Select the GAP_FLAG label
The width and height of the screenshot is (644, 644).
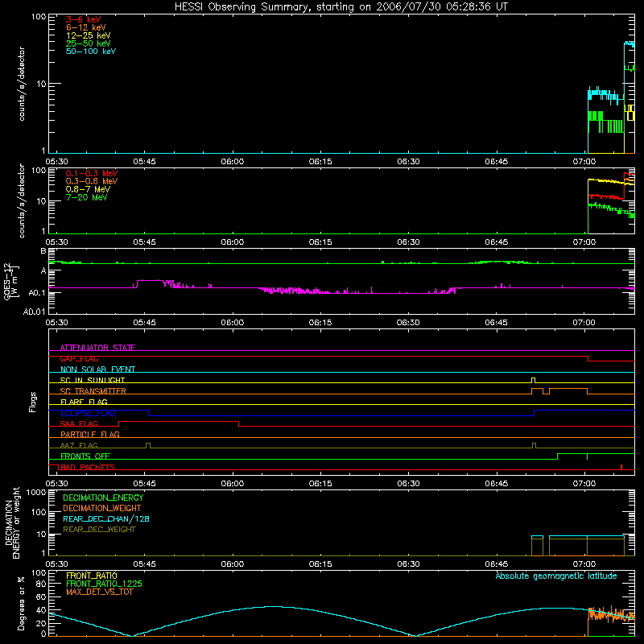tap(79, 358)
